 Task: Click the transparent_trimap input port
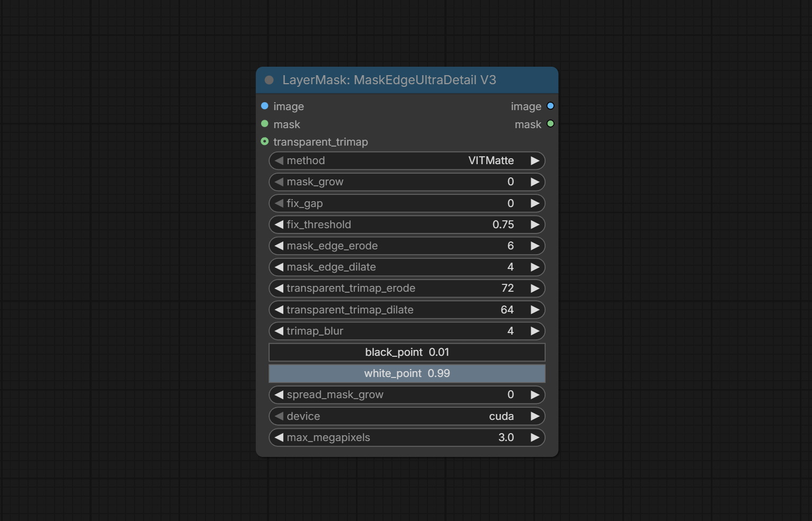[x=265, y=141]
